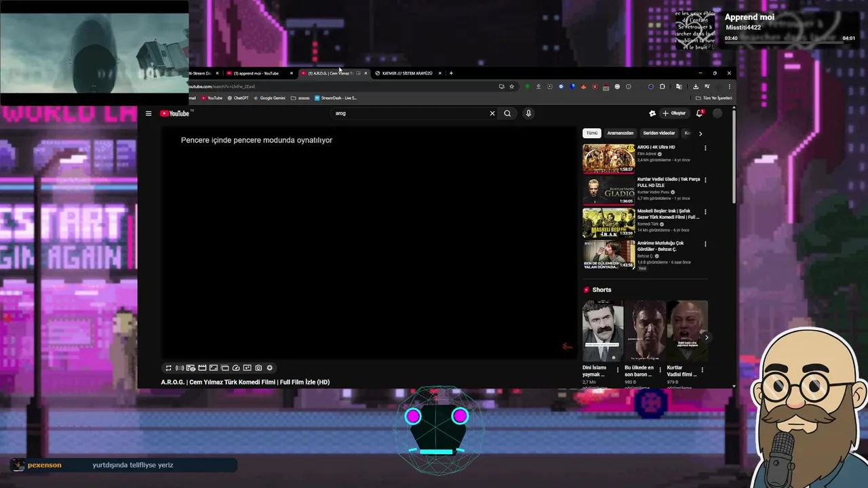Open options menu for Maskeli Beşler video

pyautogui.click(x=705, y=211)
